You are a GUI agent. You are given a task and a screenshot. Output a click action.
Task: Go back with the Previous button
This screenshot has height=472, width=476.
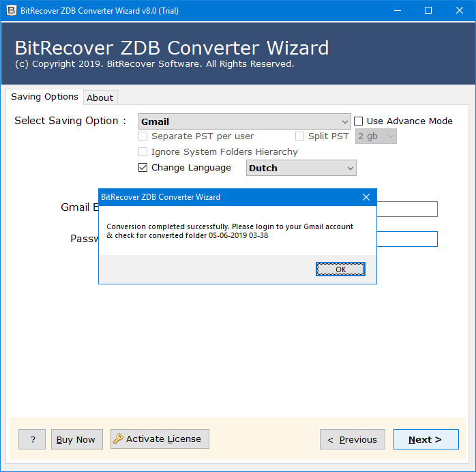point(353,439)
